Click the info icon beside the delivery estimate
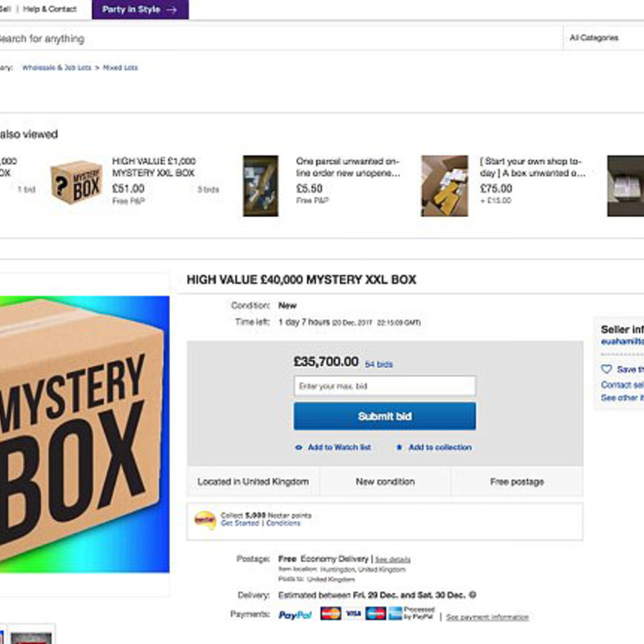This screenshot has height=644, width=644. click(x=473, y=595)
